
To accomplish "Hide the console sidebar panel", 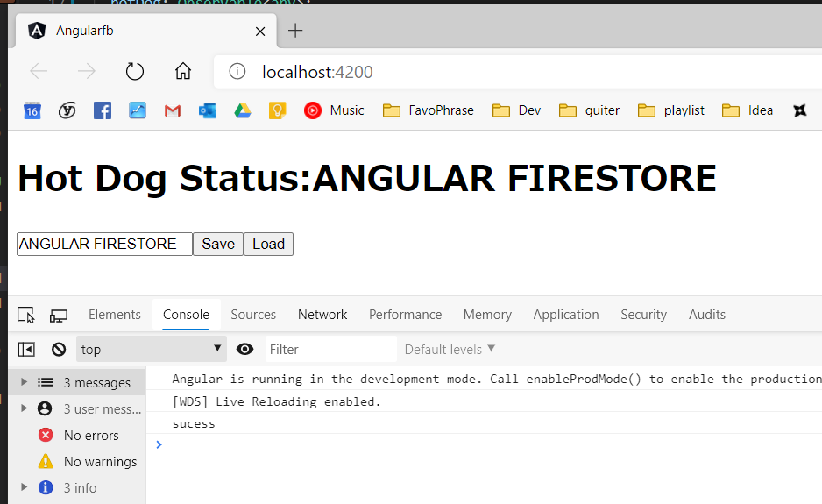I will point(26,350).
